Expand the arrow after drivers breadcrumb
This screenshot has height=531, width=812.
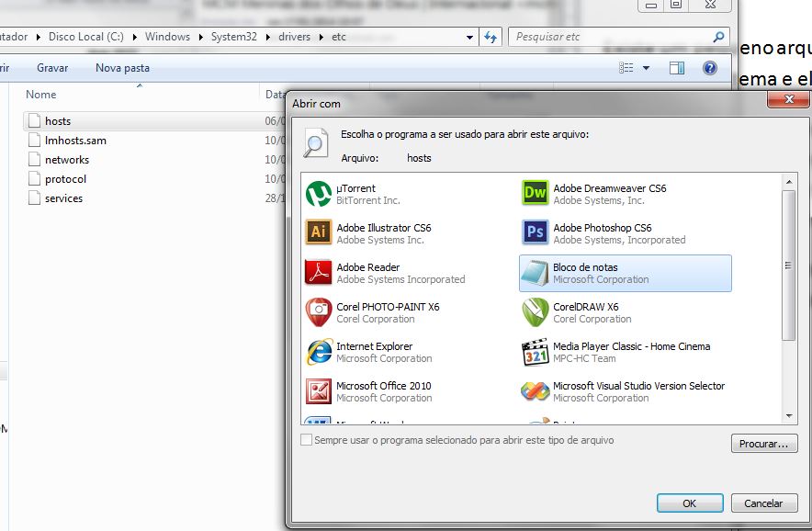point(321,37)
